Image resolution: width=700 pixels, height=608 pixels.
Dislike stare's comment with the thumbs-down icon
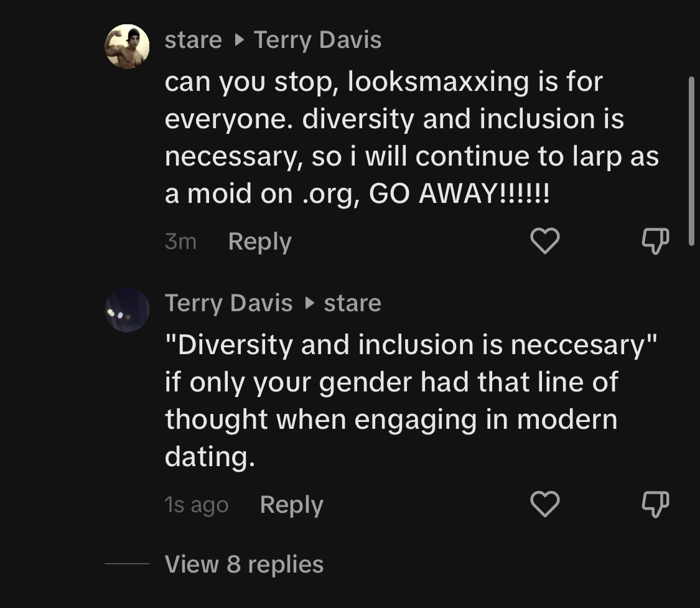(655, 241)
